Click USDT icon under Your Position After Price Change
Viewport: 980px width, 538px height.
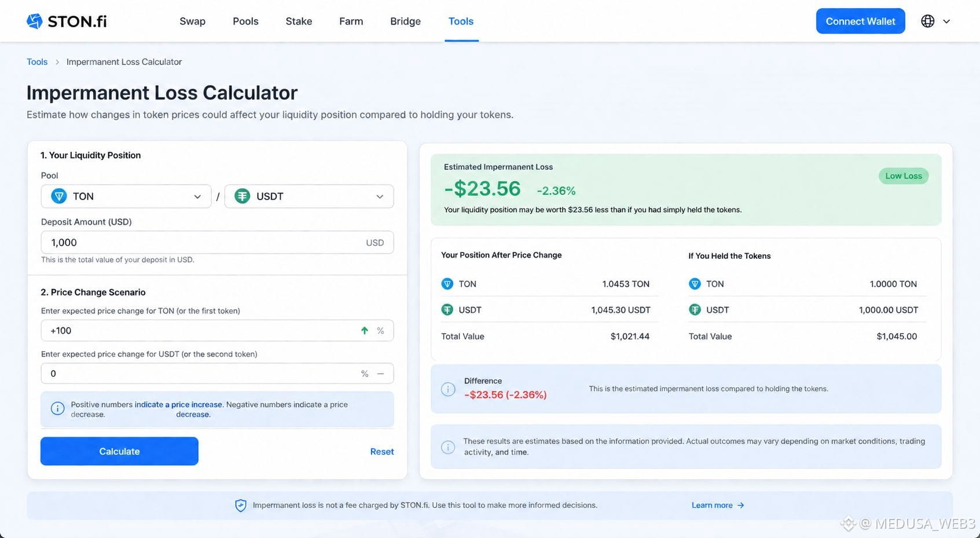pyautogui.click(x=447, y=310)
